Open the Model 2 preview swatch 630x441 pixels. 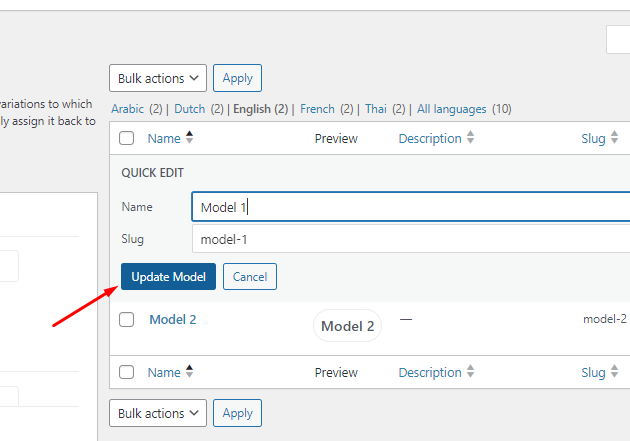347,326
